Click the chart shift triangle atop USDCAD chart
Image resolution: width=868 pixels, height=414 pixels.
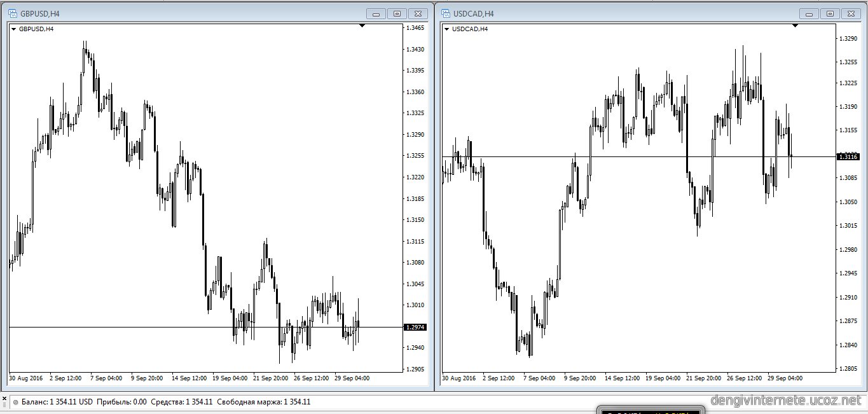click(795, 26)
